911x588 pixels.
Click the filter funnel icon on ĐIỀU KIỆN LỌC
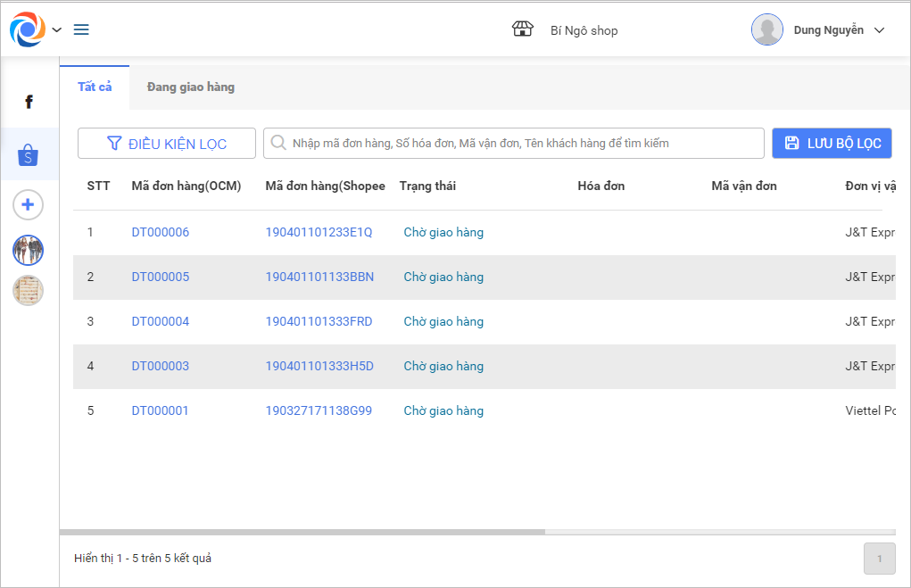click(x=114, y=143)
